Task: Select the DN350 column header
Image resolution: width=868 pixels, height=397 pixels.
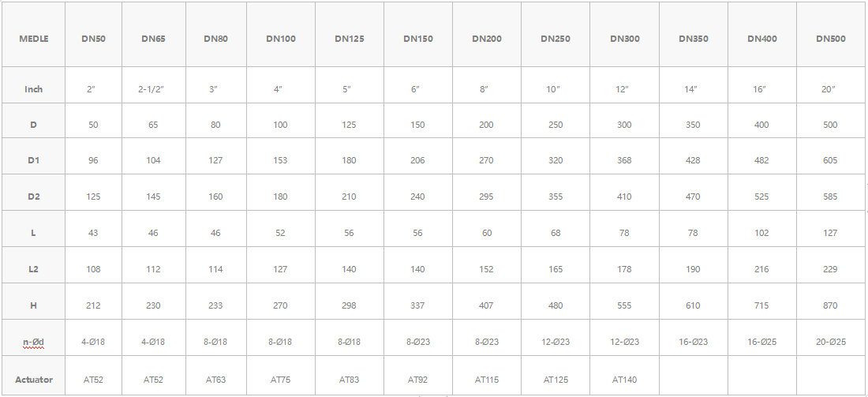Action: 692,39
